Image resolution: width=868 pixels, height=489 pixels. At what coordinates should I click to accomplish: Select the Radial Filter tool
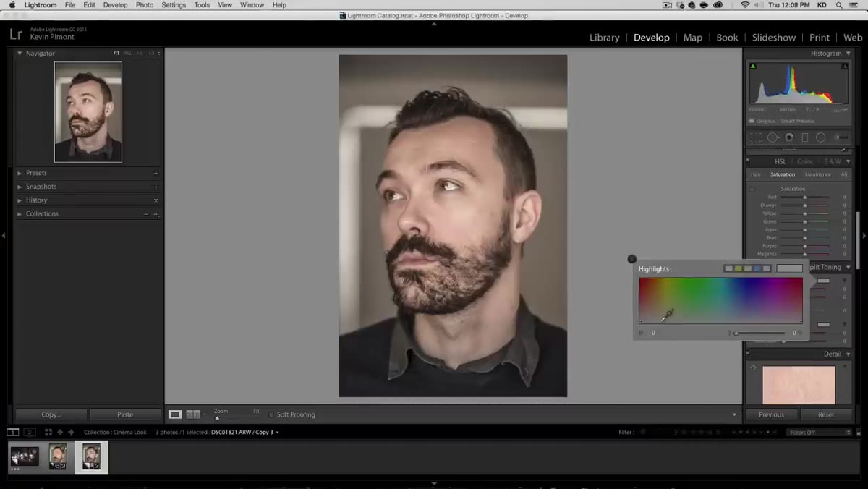(821, 137)
